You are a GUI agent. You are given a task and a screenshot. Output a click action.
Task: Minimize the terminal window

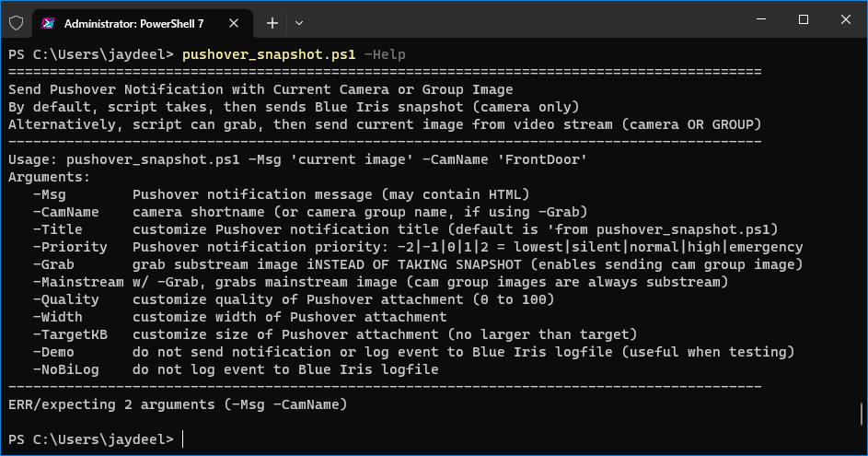click(x=761, y=19)
